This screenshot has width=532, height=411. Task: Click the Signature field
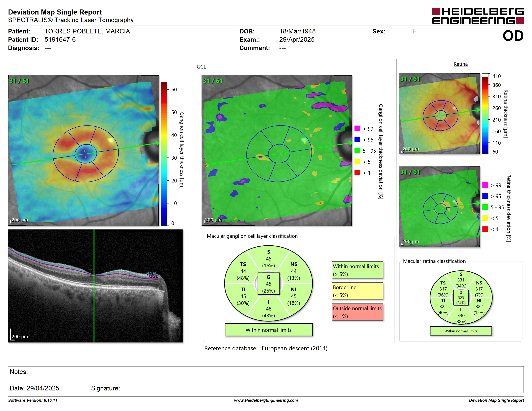(x=105, y=388)
